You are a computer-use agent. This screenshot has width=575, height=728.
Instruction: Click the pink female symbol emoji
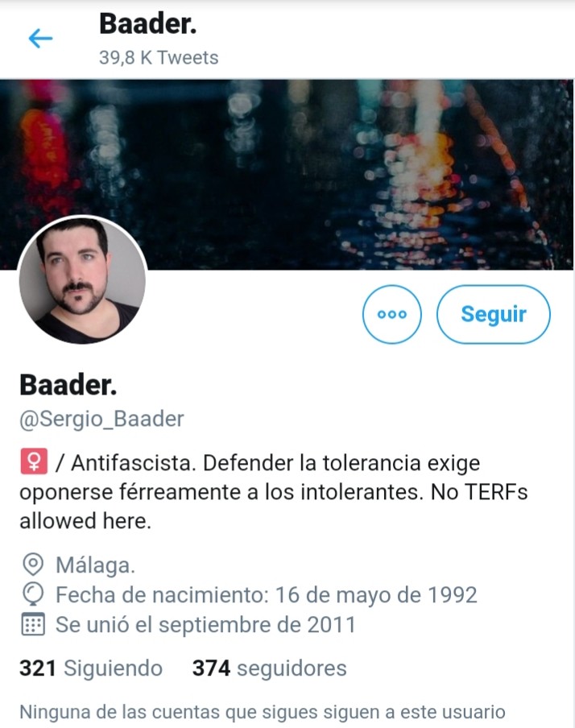point(34,461)
